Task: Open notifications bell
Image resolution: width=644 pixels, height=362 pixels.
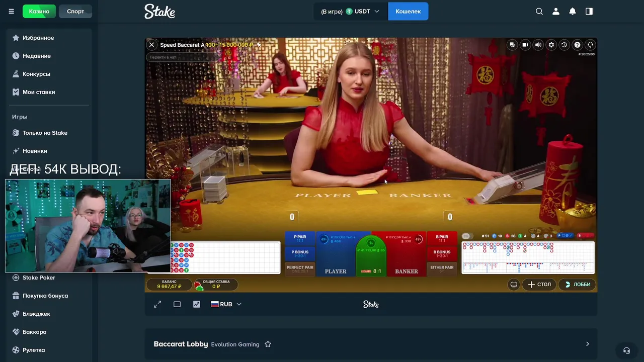Action: (573, 11)
